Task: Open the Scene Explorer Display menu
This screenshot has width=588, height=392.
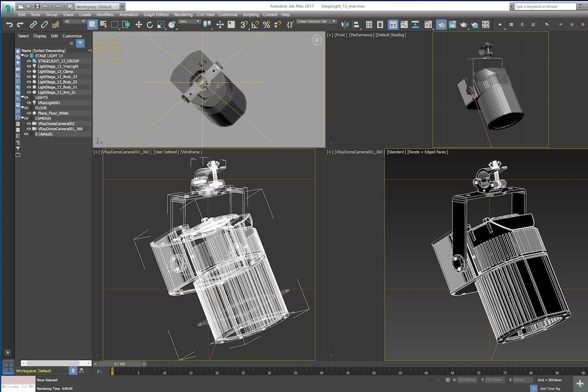Action: pyautogui.click(x=40, y=36)
